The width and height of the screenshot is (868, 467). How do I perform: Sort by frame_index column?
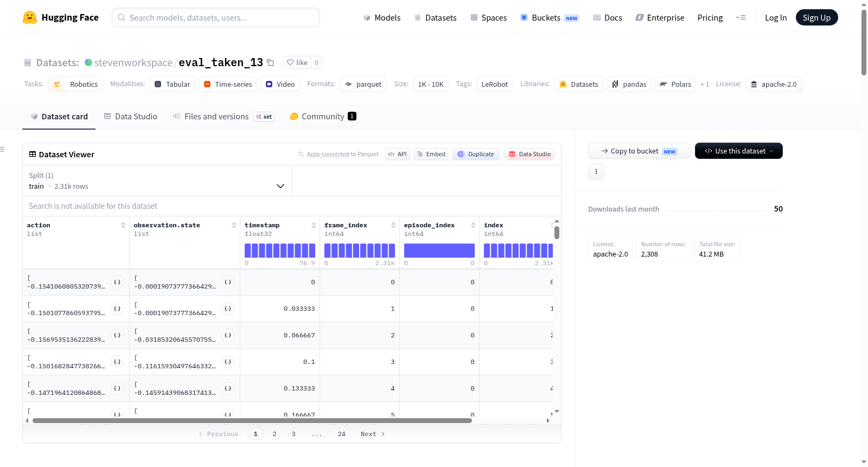pyautogui.click(x=393, y=225)
